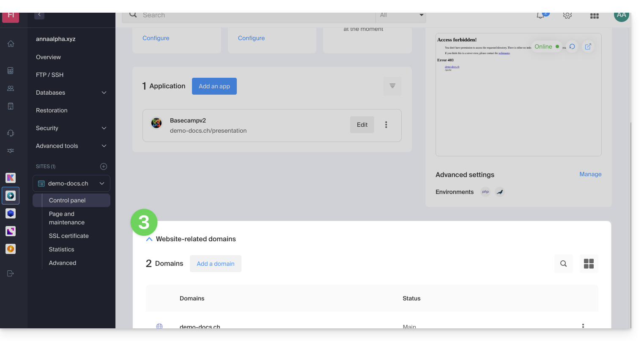Open the demo-docs.ch site dropdown
The width and height of the screenshot is (644, 341).
101,183
